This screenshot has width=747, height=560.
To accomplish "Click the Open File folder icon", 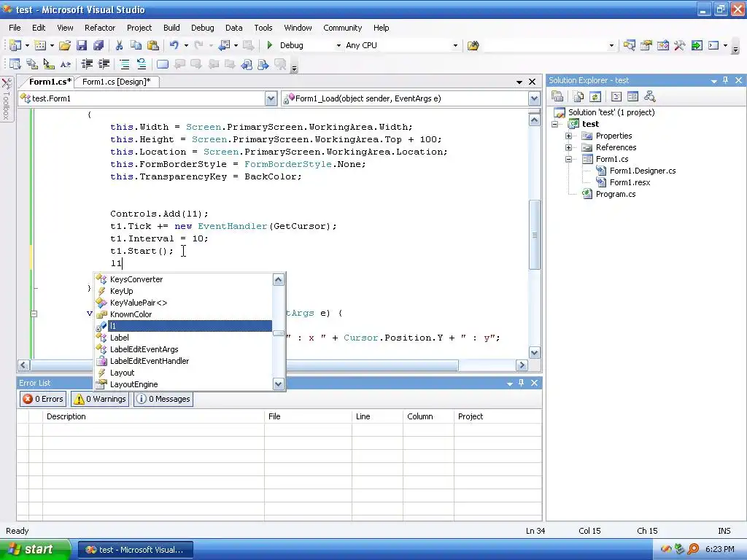I will [x=65, y=45].
